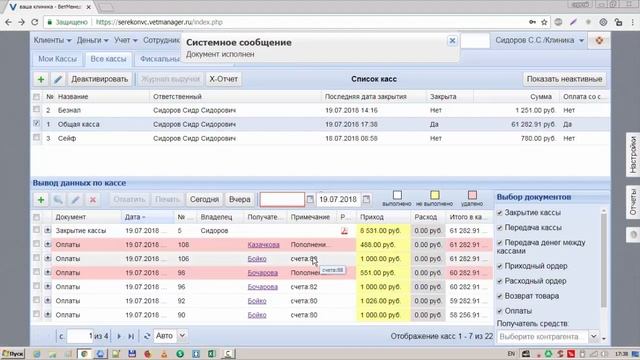
Task: Filter documents by Вчера
Action: [x=240, y=200]
